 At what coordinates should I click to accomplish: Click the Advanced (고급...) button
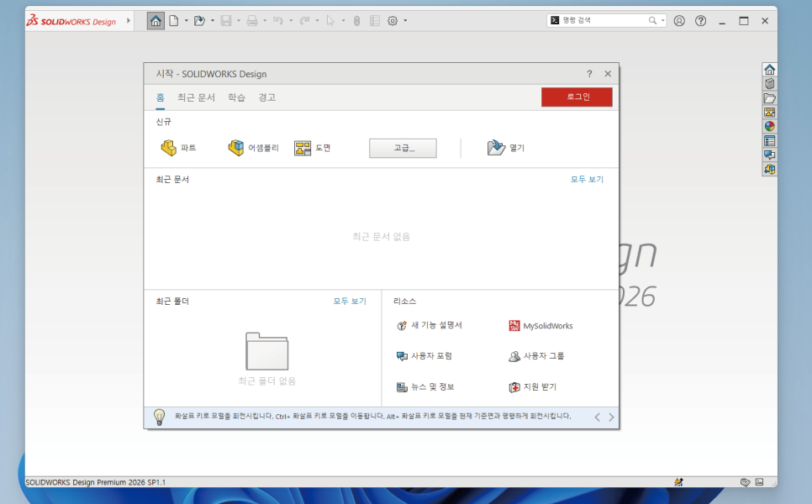click(x=403, y=148)
